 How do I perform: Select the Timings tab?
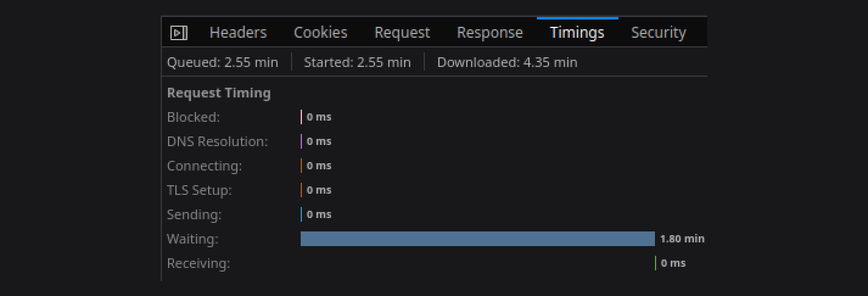point(577,33)
